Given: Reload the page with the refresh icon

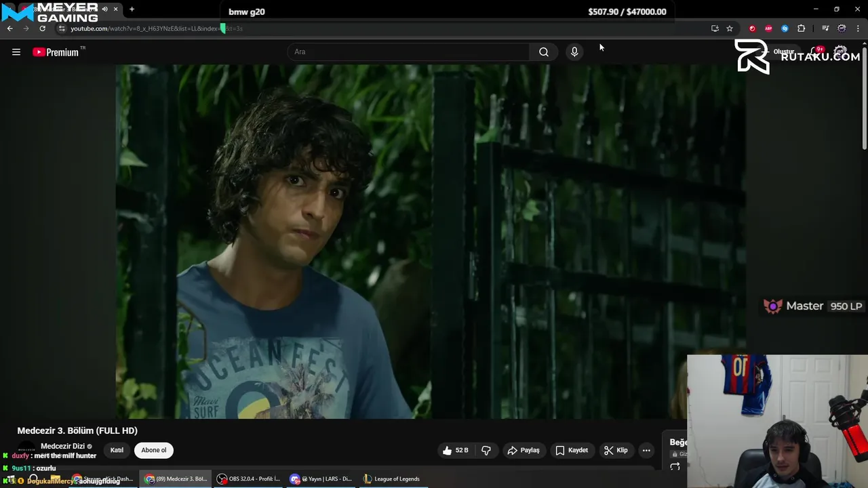Looking at the screenshot, I should (42, 28).
